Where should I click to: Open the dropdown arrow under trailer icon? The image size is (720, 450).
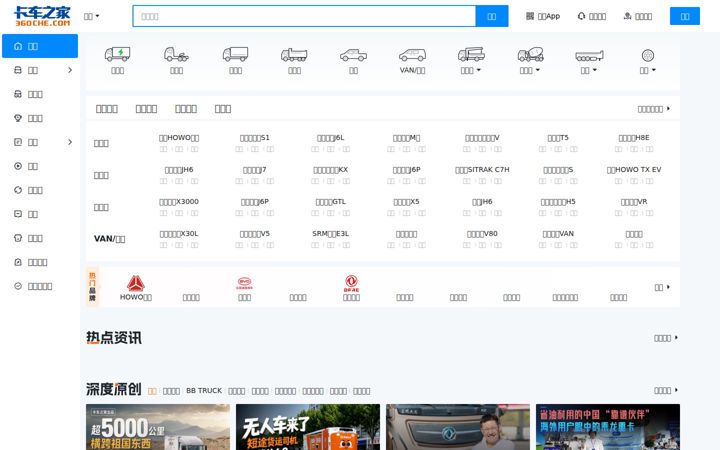pyautogui.click(x=595, y=70)
